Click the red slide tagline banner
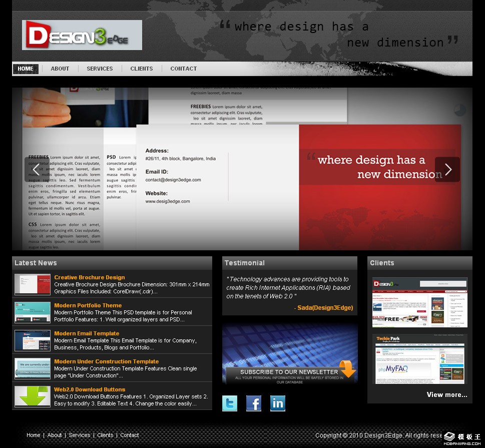 (x=377, y=167)
